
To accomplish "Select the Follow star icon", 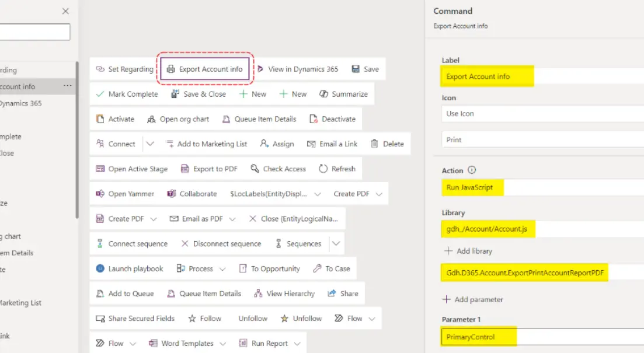I will (192, 319).
